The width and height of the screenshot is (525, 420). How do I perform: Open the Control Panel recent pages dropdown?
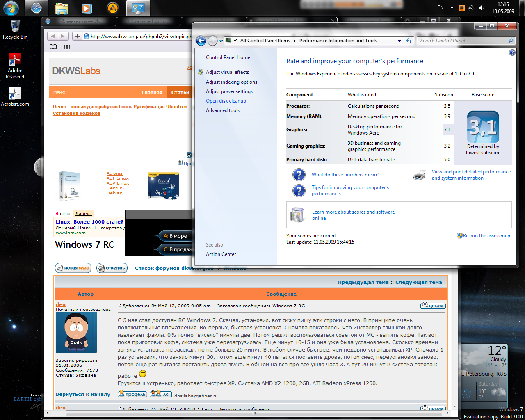tap(221, 41)
